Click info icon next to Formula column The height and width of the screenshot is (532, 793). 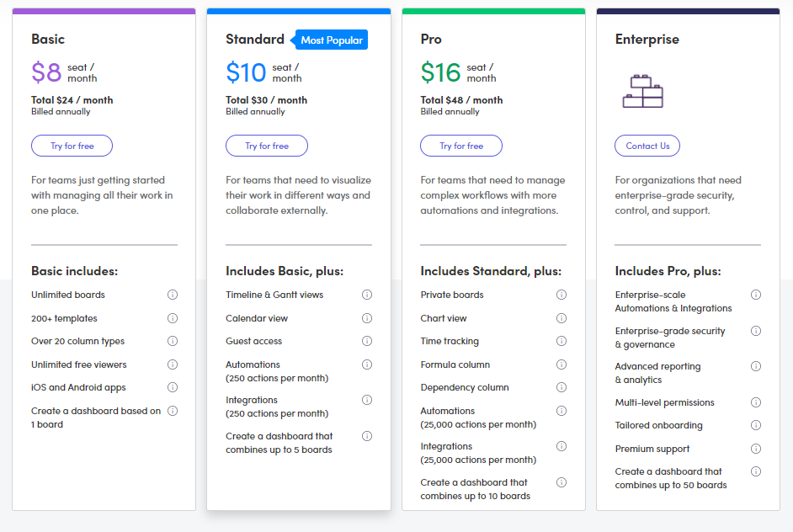pos(561,364)
